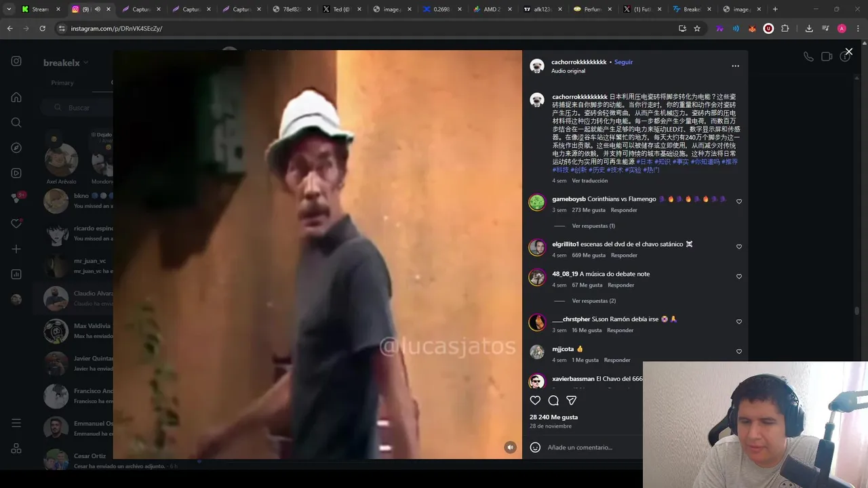Expand Ver respuestas (1) under gameboysb
The width and height of the screenshot is (868, 488).
pyautogui.click(x=593, y=226)
